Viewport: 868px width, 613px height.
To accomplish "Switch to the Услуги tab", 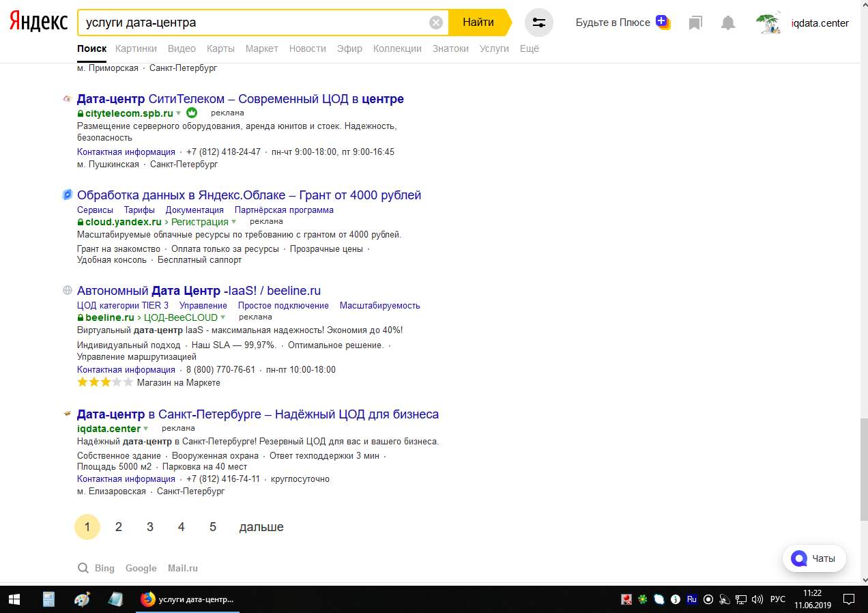I will [495, 48].
